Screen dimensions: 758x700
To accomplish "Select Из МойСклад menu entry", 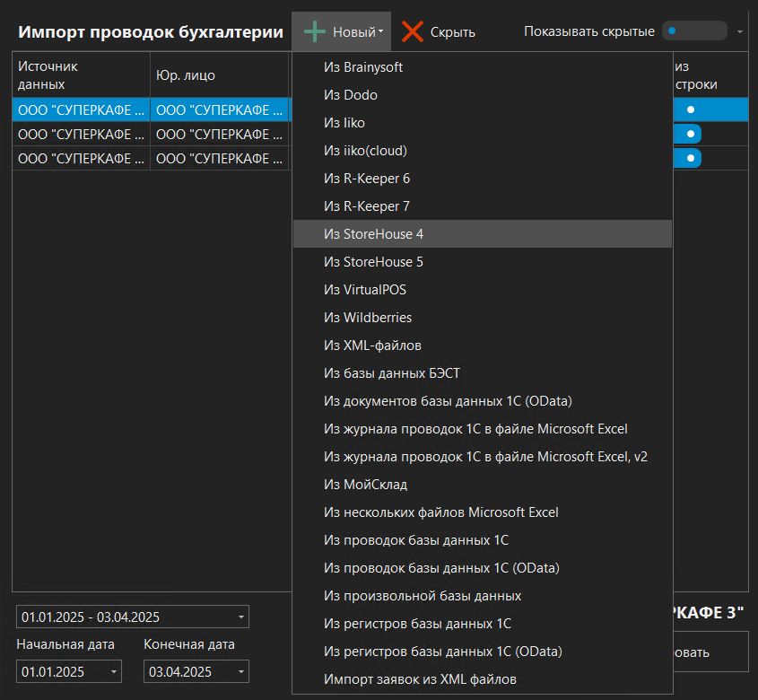I will pyautogui.click(x=365, y=485).
